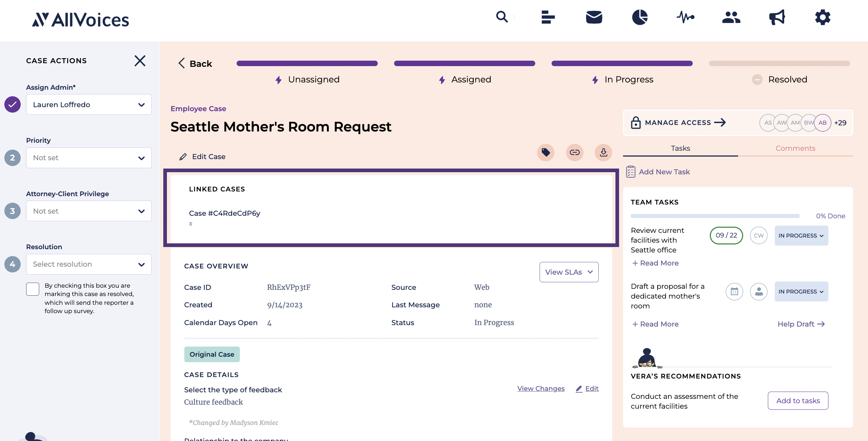The width and height of the screenshot is (868, 441).
Task: Open the pulse activity icon
Action: pos(685,17)
